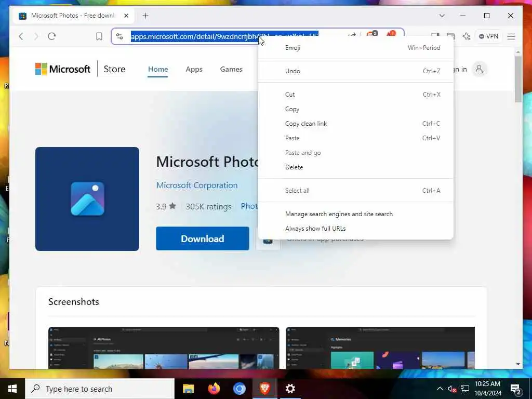Screen dimensions: 532x399
Task: Click the network tray icon
Action: point(465,389)
